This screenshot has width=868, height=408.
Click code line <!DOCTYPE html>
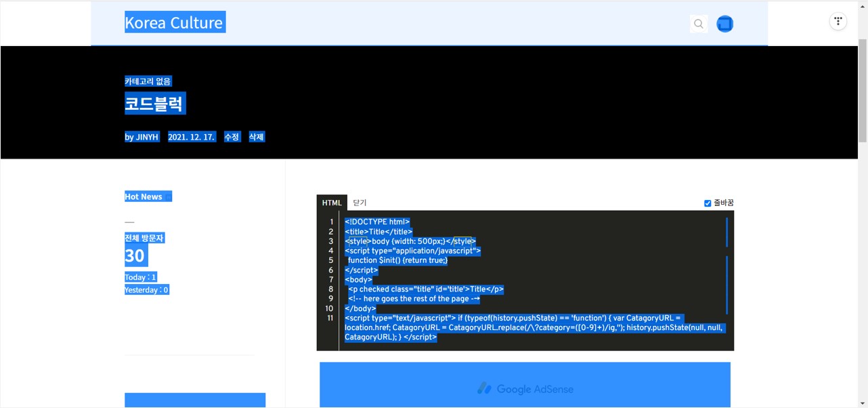[x=377, y=222]
